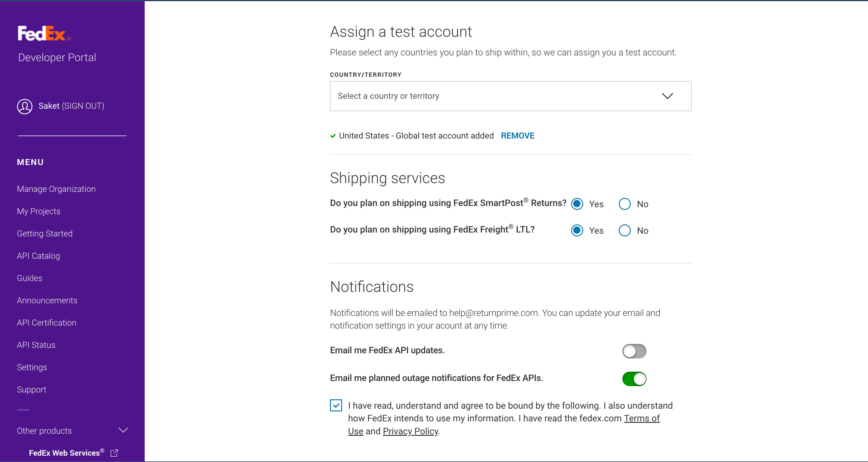Remove the United States test account

pyautogui.click(x=517, y=136)
